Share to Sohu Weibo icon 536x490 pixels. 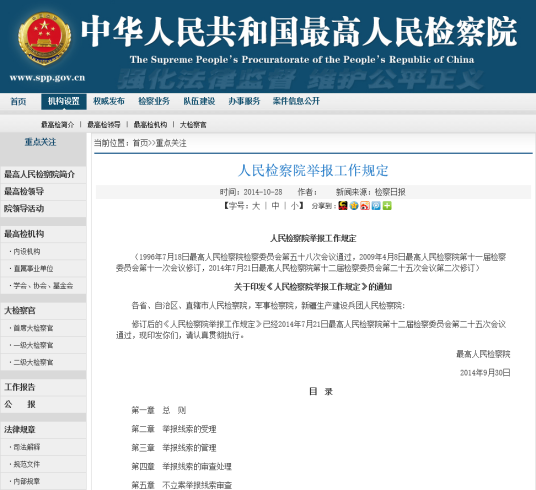click(x=343, y=206)
